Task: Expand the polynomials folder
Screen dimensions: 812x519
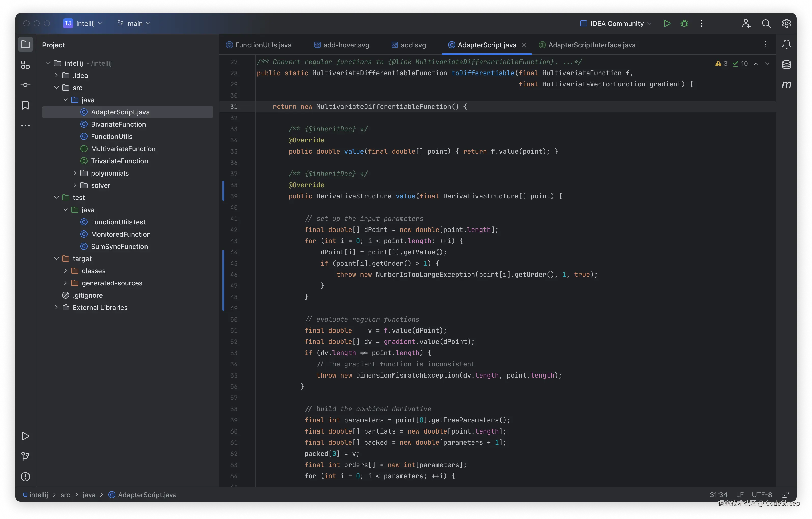Action: pyautogui.click(x=75, y=173)
